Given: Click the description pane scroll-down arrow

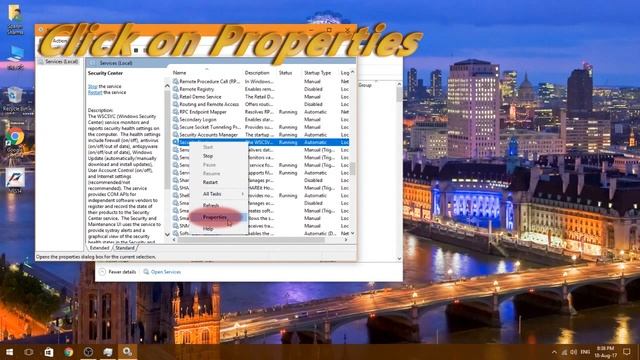Looking at the screenshot, I should tap(167, 234).
